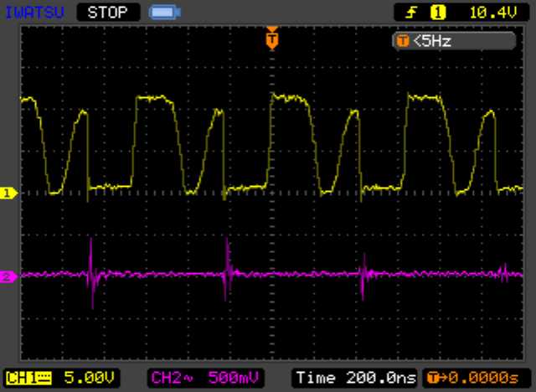536x392 pixels.
Task: Click the 5.00V channel 1 scale
Action: pyautogui.click(x=89, y=378)
